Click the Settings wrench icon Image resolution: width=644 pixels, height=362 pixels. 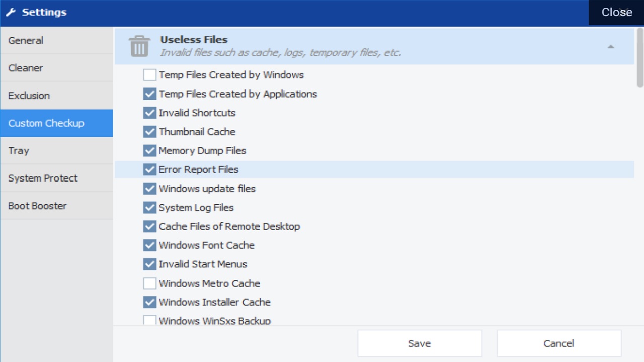[11, 12]
